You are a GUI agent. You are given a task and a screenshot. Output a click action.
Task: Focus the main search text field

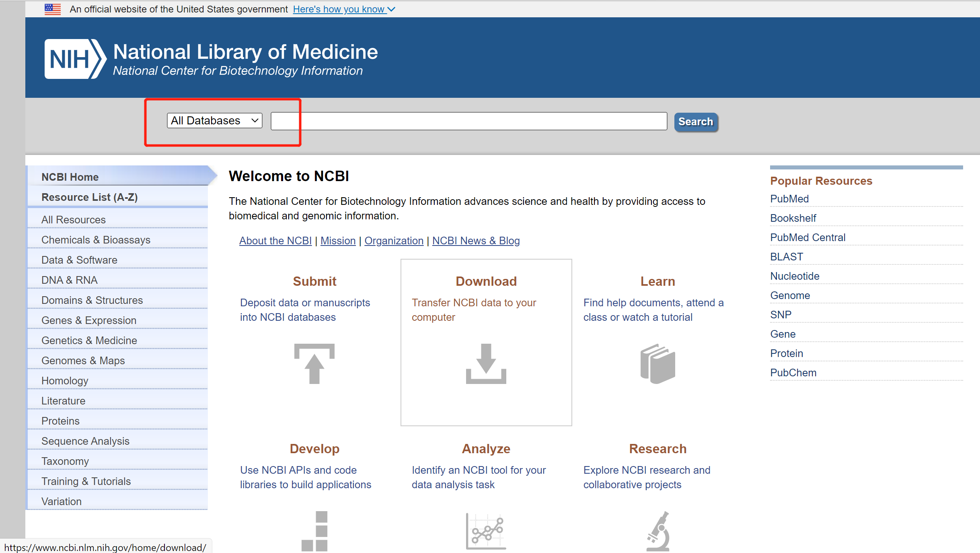469,121
